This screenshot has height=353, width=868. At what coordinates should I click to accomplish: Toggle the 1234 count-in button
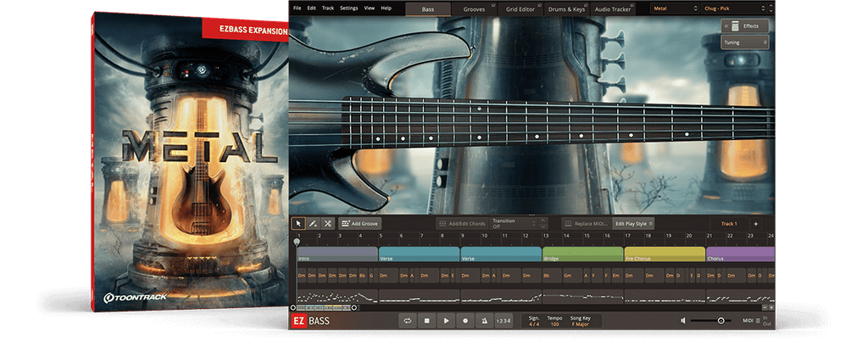click(x=504, y=320)
